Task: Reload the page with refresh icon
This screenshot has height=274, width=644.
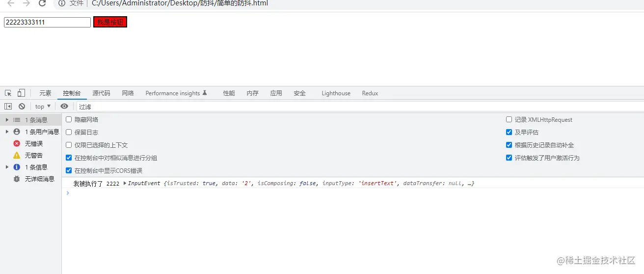Action: pos(42,3)
